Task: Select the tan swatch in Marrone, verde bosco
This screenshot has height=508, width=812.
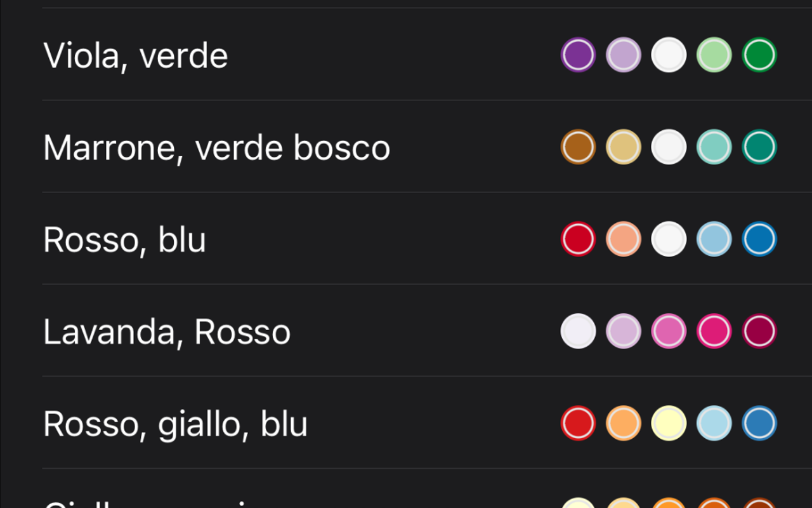Action: pos(623,147)
